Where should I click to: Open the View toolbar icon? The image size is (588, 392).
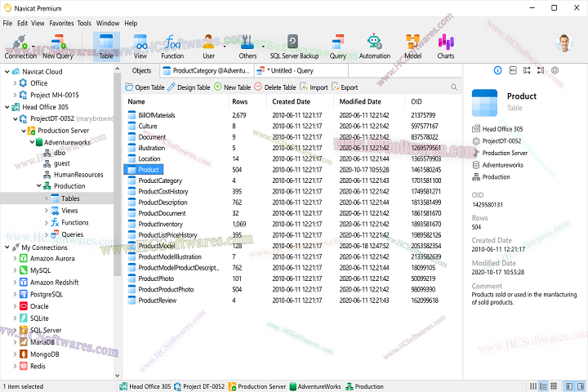pyautogui.click(x=140, y=47)
